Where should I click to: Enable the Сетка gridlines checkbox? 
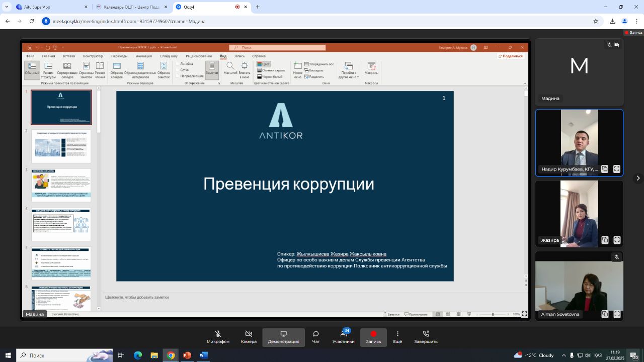click(183, 70)
